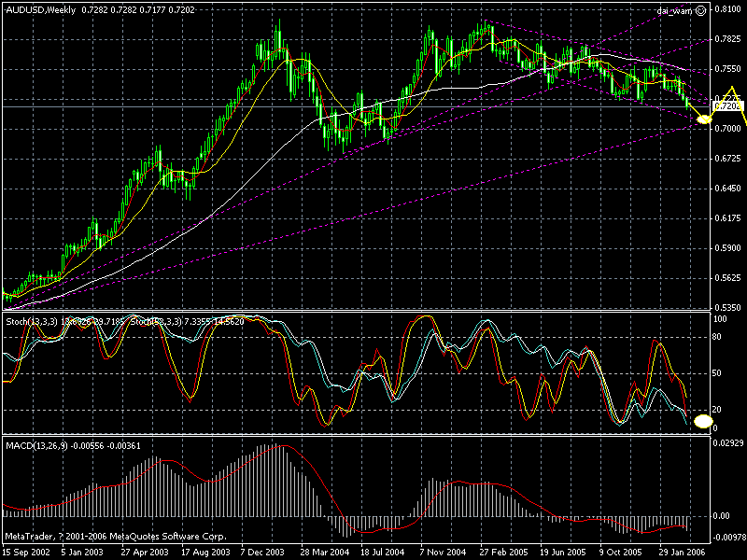The height and width of the screenshot is (560, 747).
Task: Click the MACD -0.00978 scale label
Action: pyautogui.click(x=728, y=538)
